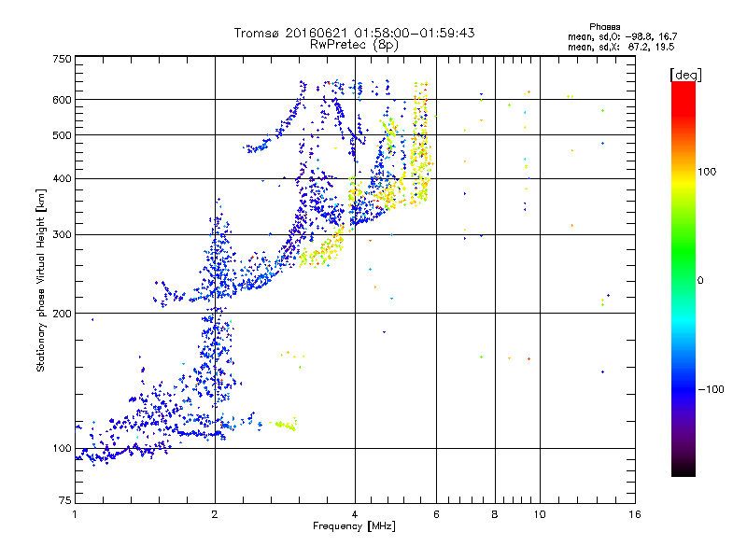Click the y-axis tick label '600'
This screenshot has width=747, height=560.
click(x=62, y=100)
